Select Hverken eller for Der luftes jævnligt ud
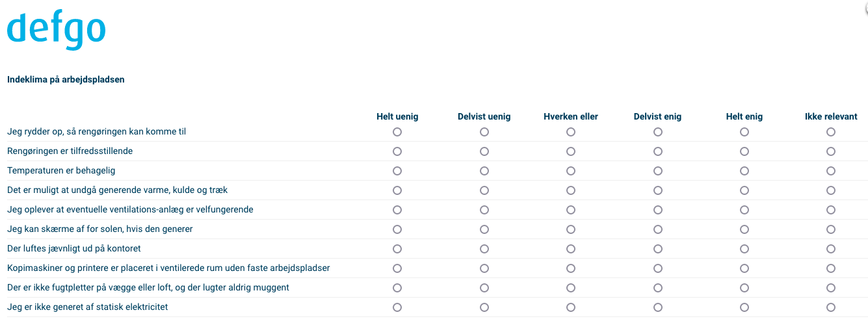 571,249
